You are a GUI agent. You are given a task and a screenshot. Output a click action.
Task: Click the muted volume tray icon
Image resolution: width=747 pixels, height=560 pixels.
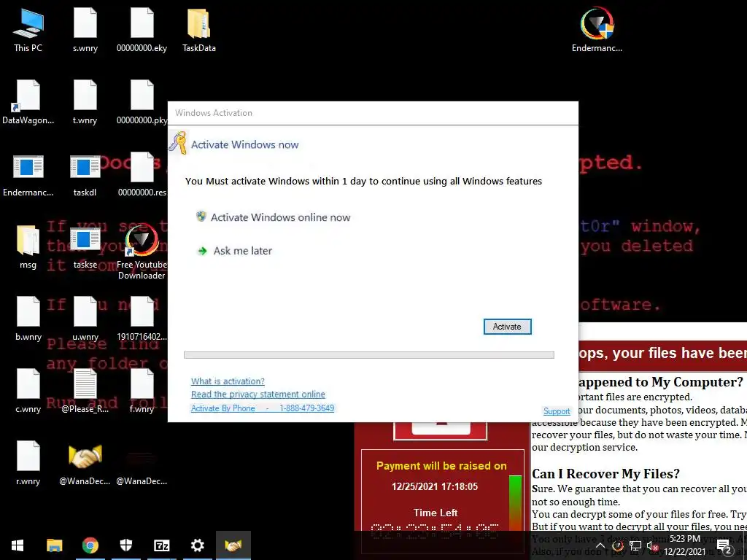coord(653,545)
